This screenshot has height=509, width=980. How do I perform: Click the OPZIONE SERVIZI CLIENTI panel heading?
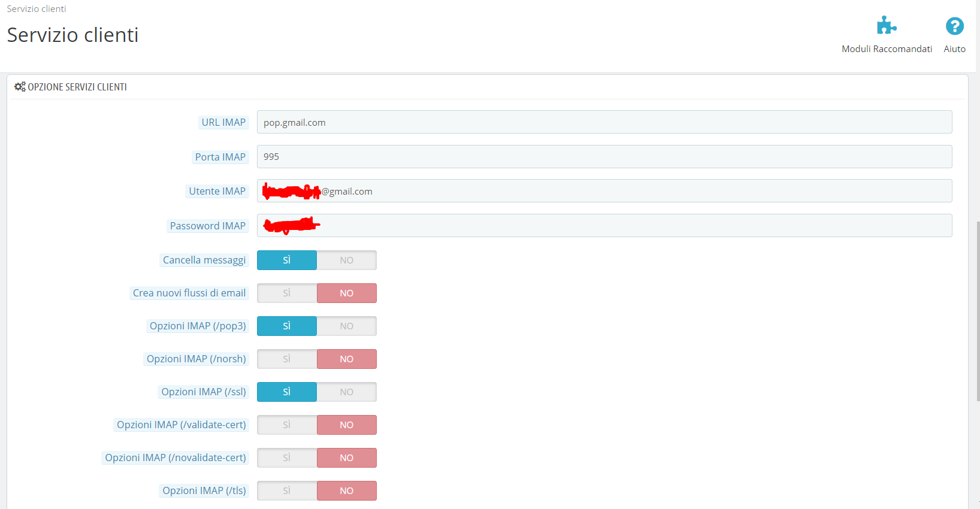click(x=77, y=87)
